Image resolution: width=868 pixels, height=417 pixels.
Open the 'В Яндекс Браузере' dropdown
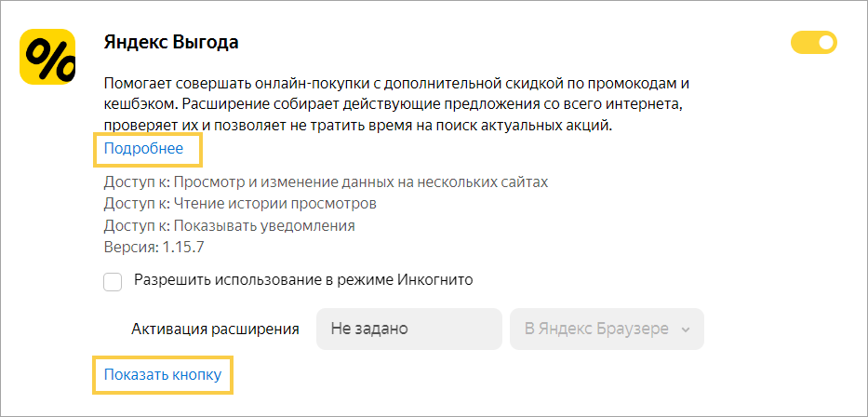[x=606, y=329]
